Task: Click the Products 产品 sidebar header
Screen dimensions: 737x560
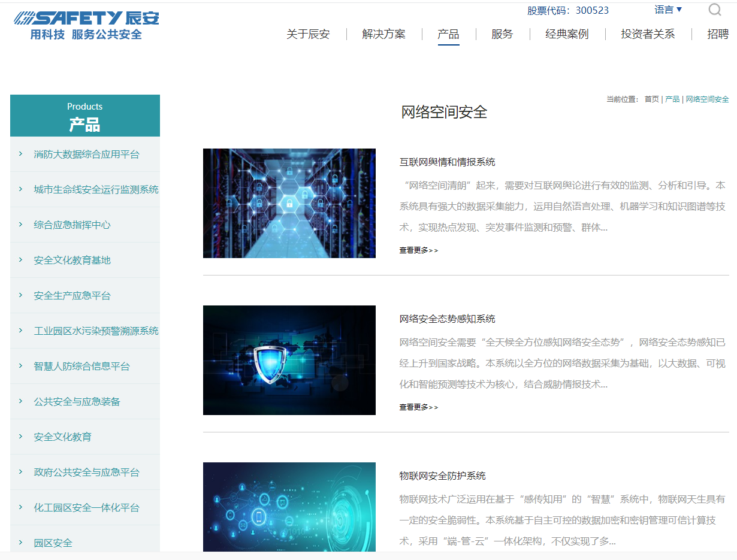Action: (x=85, y=116)
